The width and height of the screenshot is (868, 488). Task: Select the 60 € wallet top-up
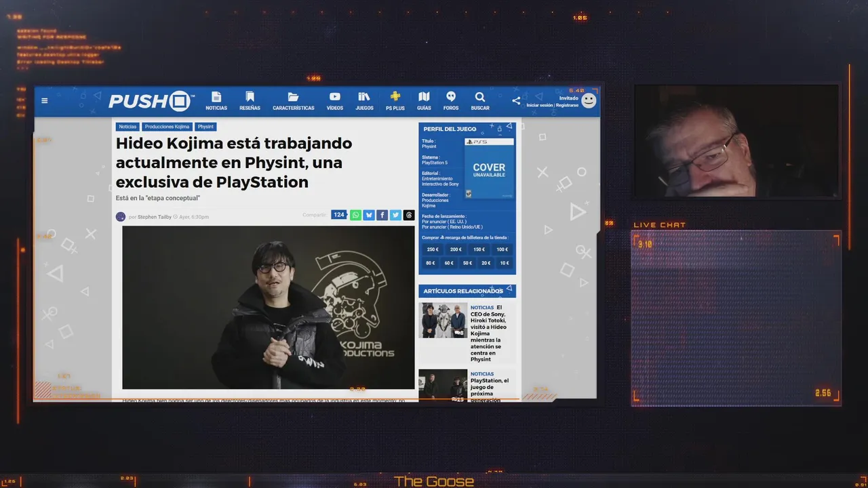[449, 263]
